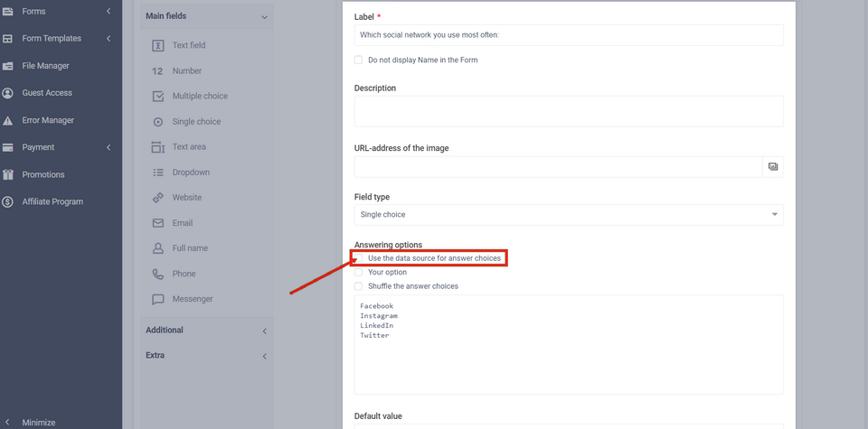868x429 pixels.
Task: Select the Text area icon
Action: coord(157,147)
